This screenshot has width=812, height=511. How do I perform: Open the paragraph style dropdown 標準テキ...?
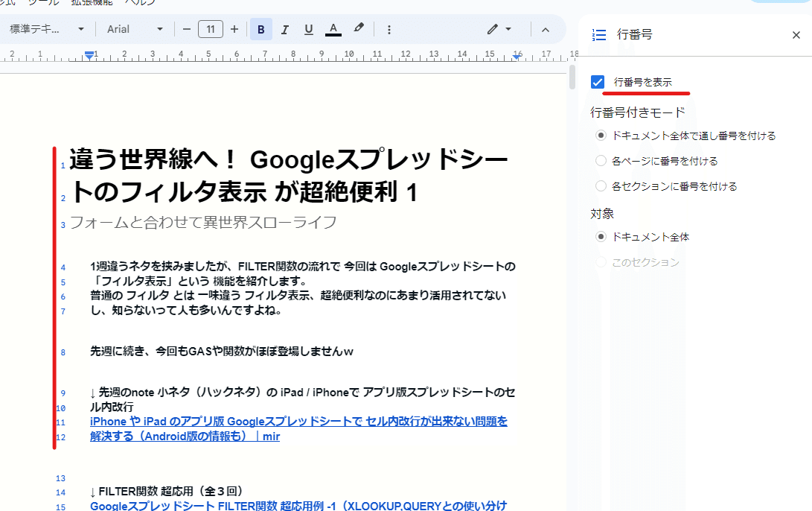pos(47,30)
